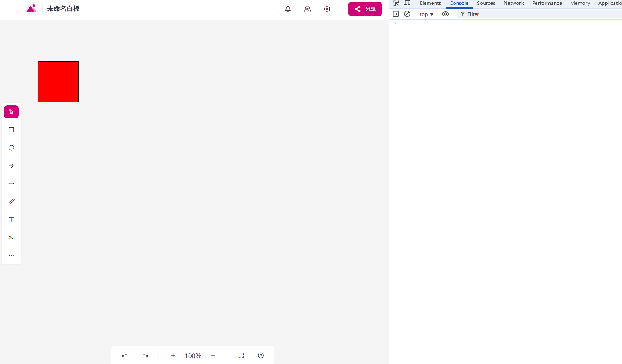Click the 100% zoom level

coord(193,356)
